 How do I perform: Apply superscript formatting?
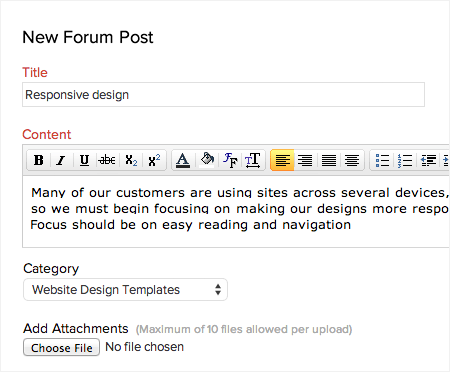pyautogui.click(x=154, y=160)
